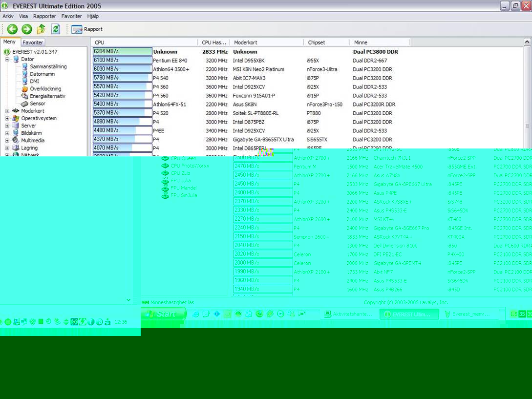Open the Överklockning flame item
Viewport: 532px width, 399px height.
click(x=42, y=89)
